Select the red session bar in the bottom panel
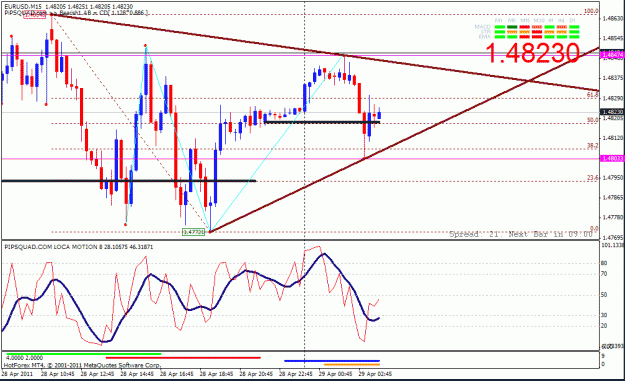The image size is (625, 381). [x=183, y=358]
